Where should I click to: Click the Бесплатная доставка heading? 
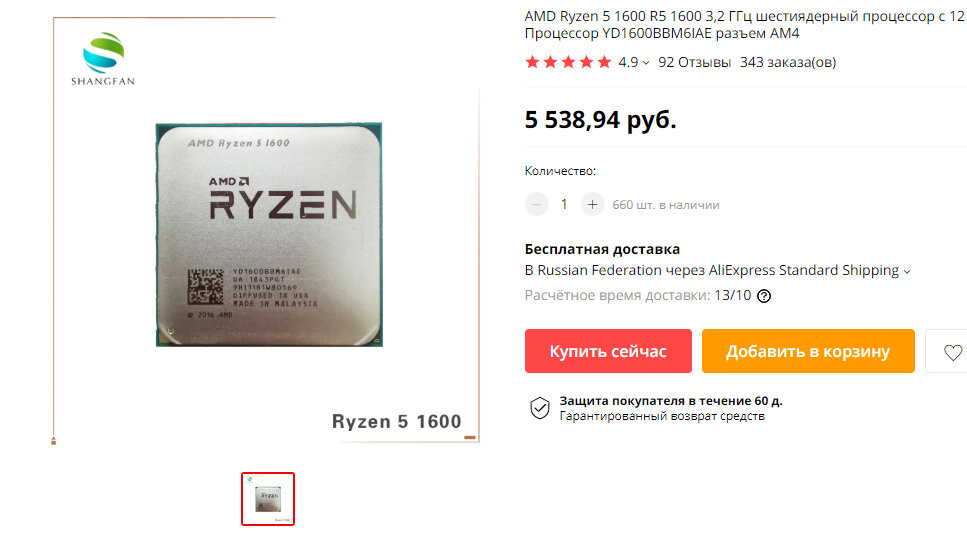point(602,249)
